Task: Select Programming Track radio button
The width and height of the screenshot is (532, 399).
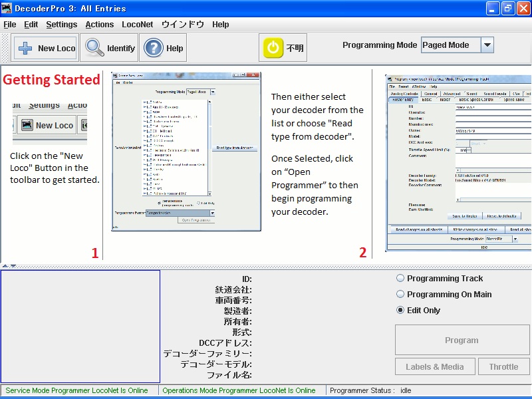Action: [x=400, y=278]
